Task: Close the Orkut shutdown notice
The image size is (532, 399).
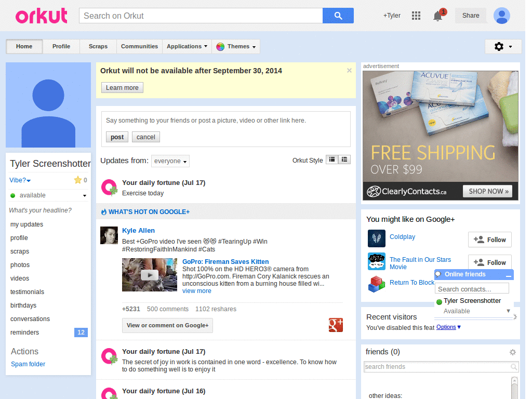Action: [x=349, y=71]
